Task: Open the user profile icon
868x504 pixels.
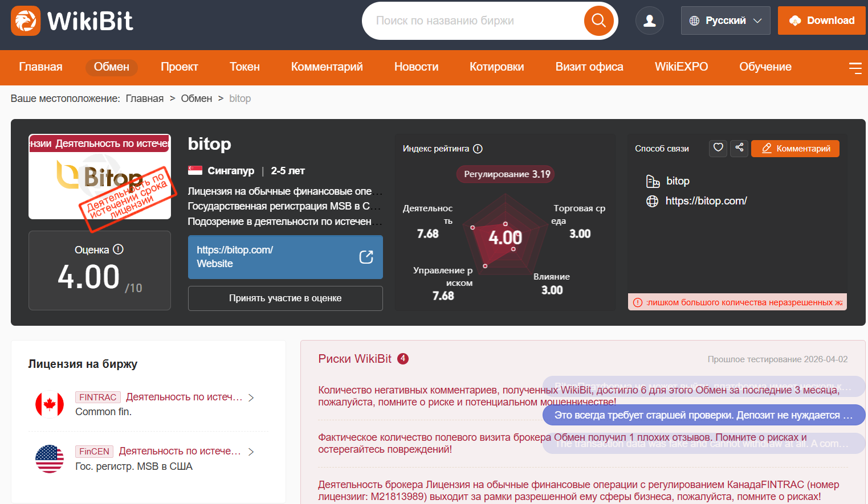Action: click(650, 21)
